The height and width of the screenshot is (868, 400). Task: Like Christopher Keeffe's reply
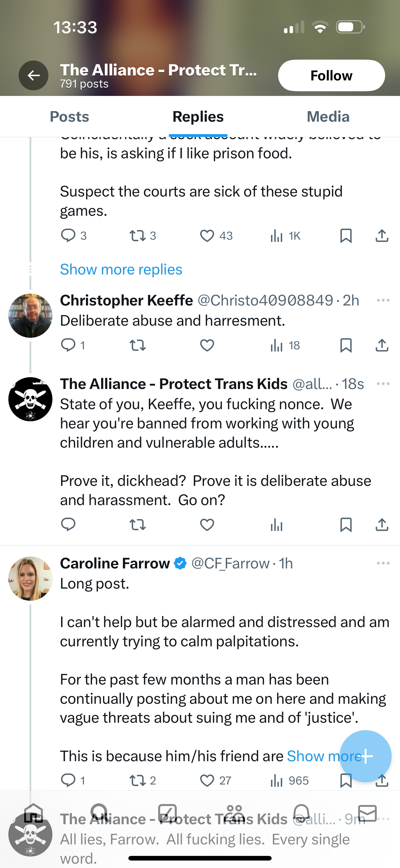pos(207,345)
